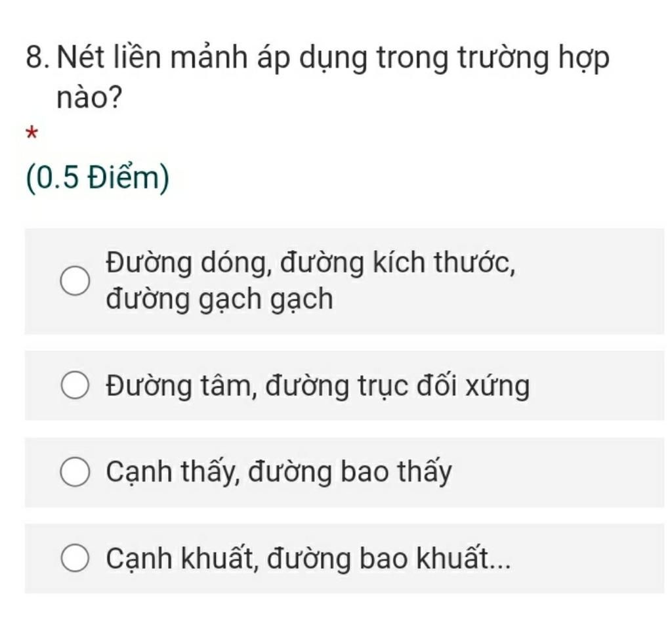Click the word "nào?" in the question
The width and height of the screenshot is (672, 644).
coord(89,98)
